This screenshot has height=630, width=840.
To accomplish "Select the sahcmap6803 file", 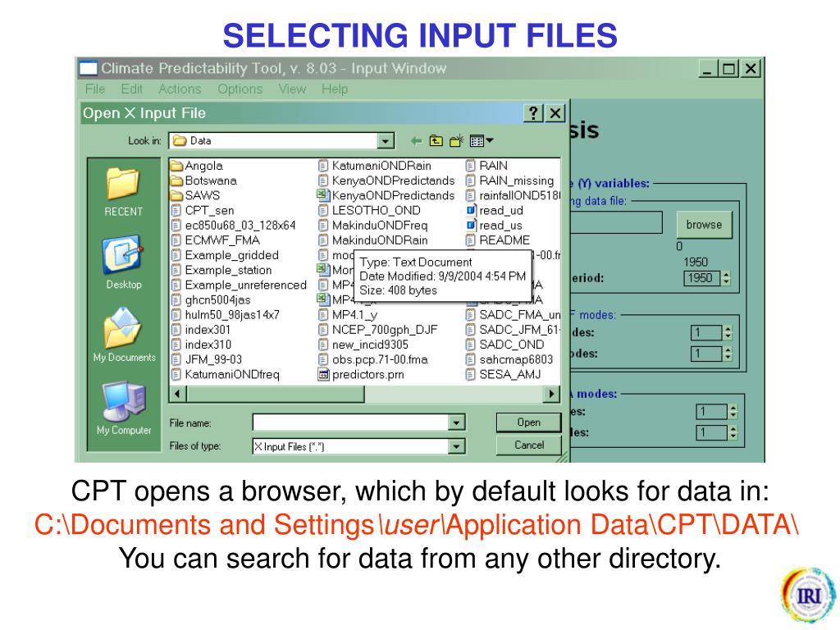I will 509,360.
